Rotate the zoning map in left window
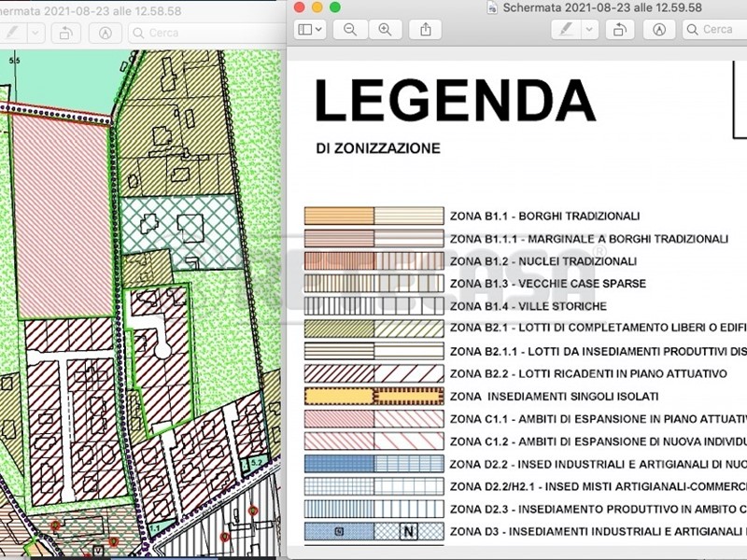 coord(66,32)
